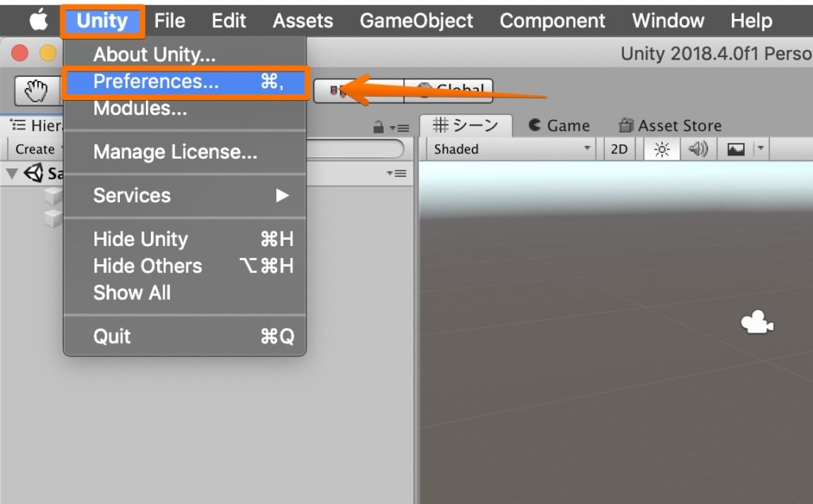Viewport: 813px width, 504px height.
Task: Click the shopping bag icon on Asset Store tab
Action: point(624,125)
